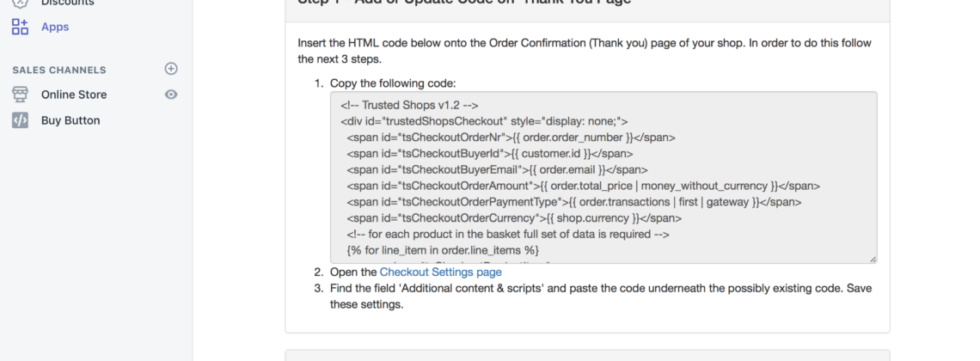Click the tsCheckoutOrderCurrency span code line

coord(514,218)
